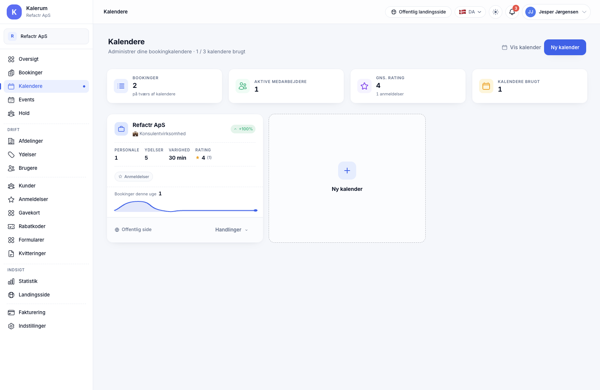Viewport: 600px width, 390px height.
Task: Click Offentlig side link on card
Action: tap(133, 230)
